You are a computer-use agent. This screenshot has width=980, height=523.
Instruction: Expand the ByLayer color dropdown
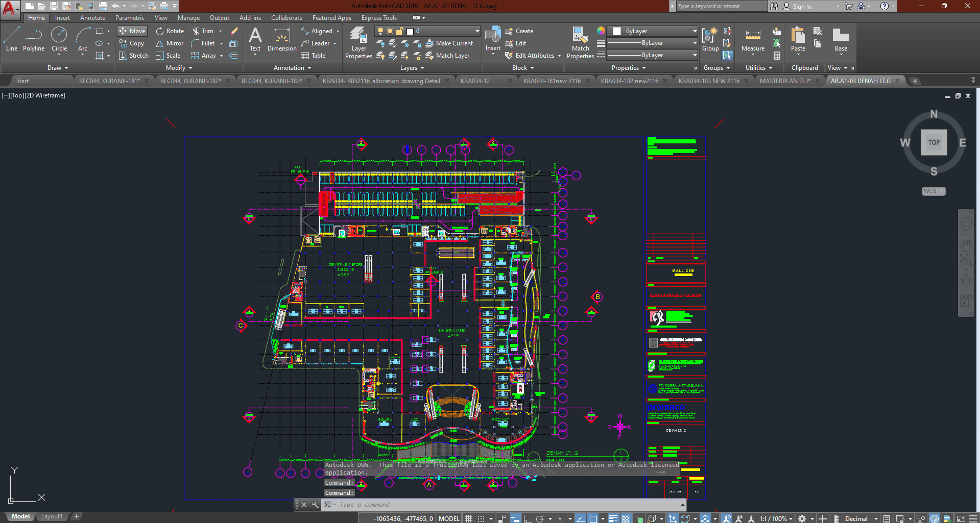click(695, 31)
